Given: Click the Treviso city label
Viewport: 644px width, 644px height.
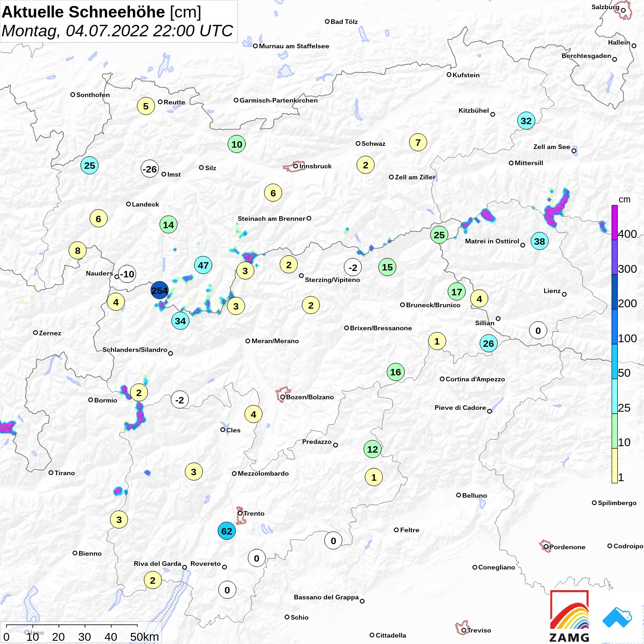Looking at the screenshot, I should [479, 630].
